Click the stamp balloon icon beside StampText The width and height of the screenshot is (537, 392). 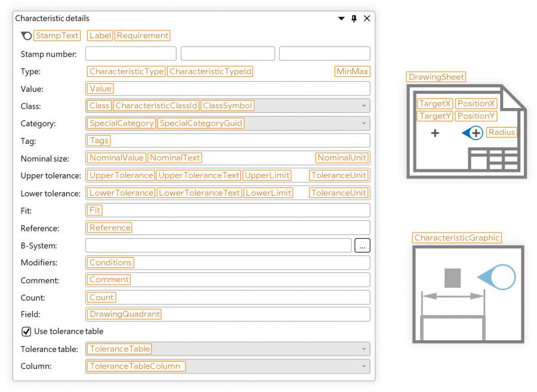tap(26, 36)
